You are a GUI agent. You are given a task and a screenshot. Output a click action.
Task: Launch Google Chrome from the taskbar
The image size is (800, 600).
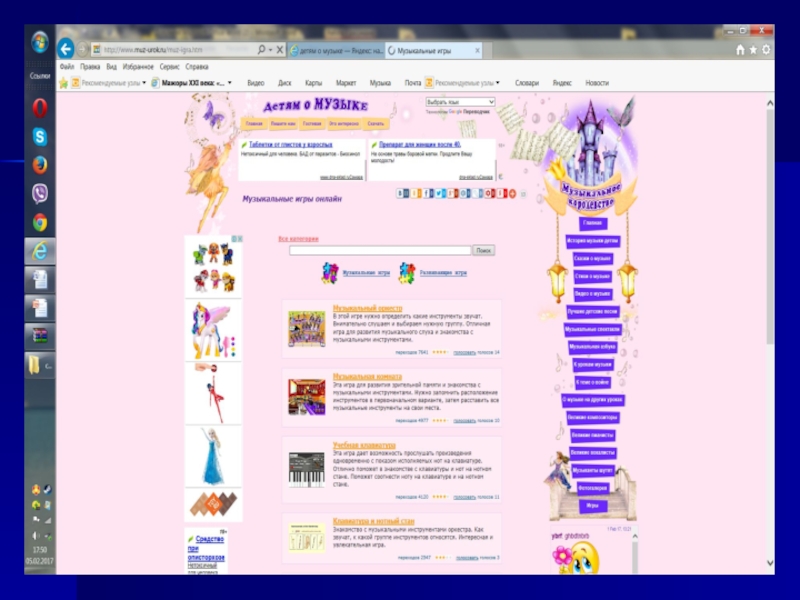pyautogui.click(x=40, y=222)
